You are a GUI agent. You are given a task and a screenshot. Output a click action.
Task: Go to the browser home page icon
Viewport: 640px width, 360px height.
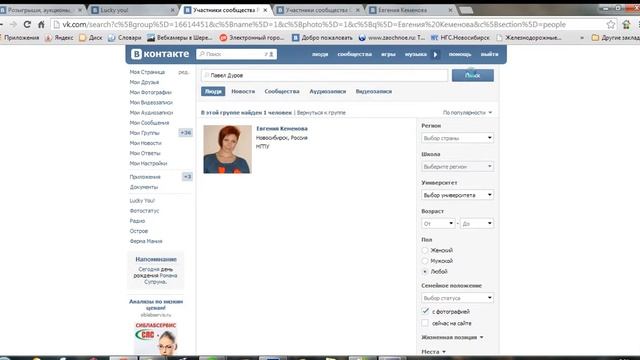click(x=41, y=24)
